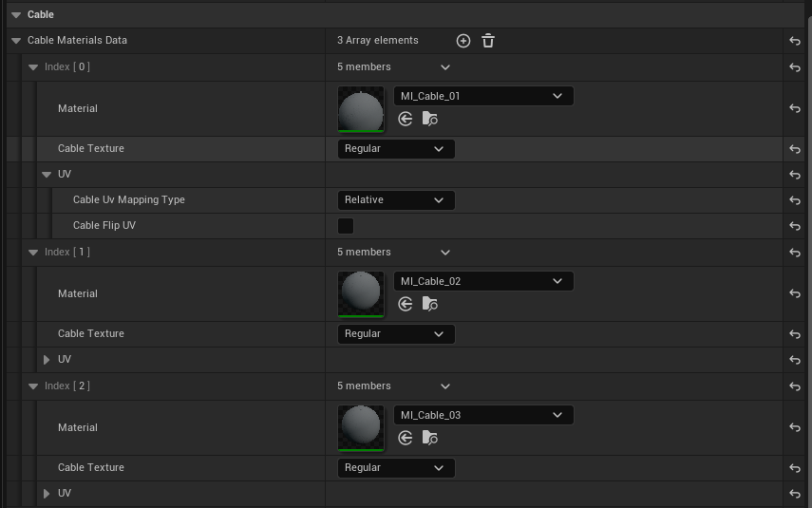The height and width of the screenshot is (508, 812).
Task: Open Cable Texture dropdown under Index 2
Action: pos(395,468)
